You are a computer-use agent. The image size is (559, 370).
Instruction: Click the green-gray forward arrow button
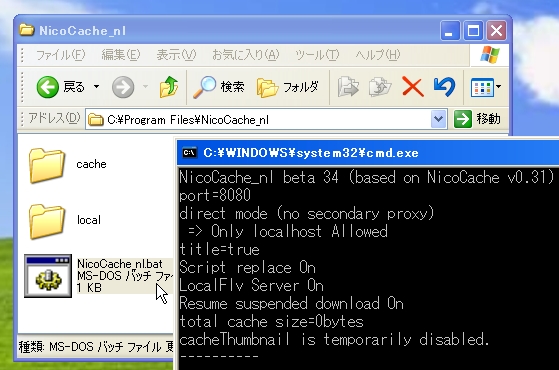click(123, 87)
